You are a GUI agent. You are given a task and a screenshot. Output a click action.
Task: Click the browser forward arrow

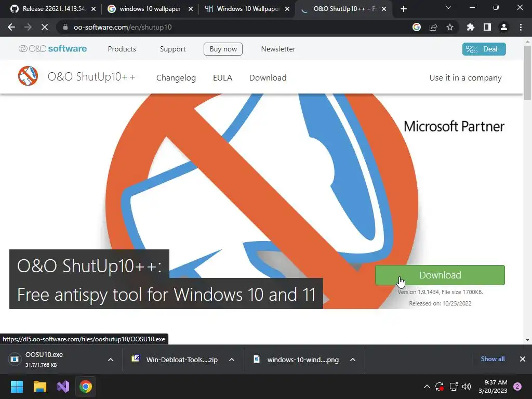[x=28, y=27]
